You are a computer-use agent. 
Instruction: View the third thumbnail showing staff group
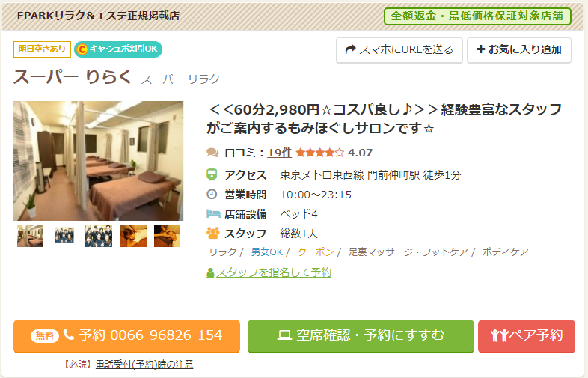coord(99,235)
